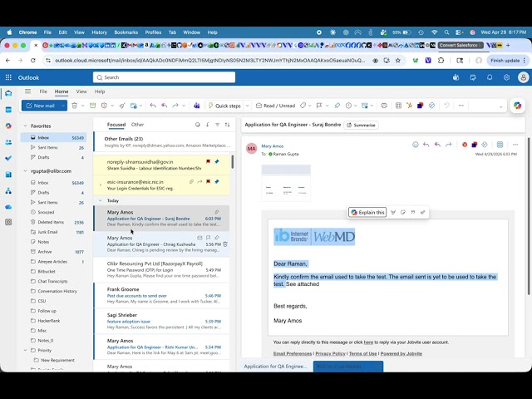Click Finish update in Chrome

point(508,61)
